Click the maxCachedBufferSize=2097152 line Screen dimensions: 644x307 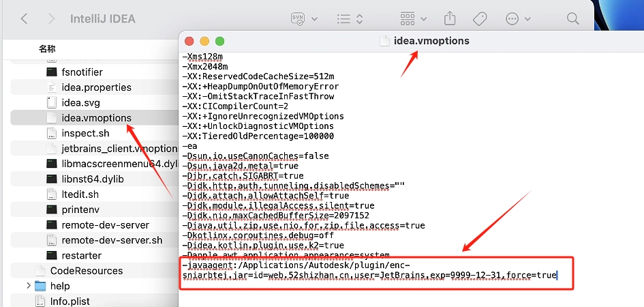(276, 215)
